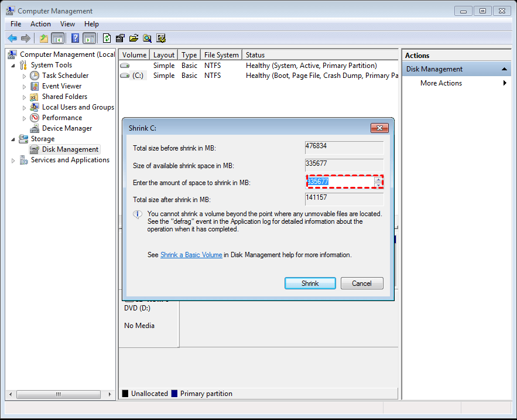This screenshot has height=420, width=517.
Task: Decrease shrink amount with the down spinner arrow
Action: (x=378, y=185)
